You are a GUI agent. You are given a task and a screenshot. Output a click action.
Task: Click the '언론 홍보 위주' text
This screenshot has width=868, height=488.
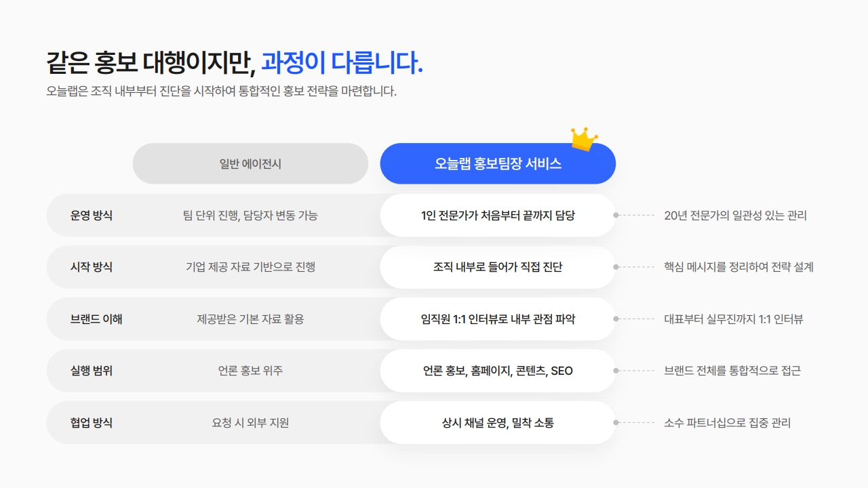pos(250,371)
